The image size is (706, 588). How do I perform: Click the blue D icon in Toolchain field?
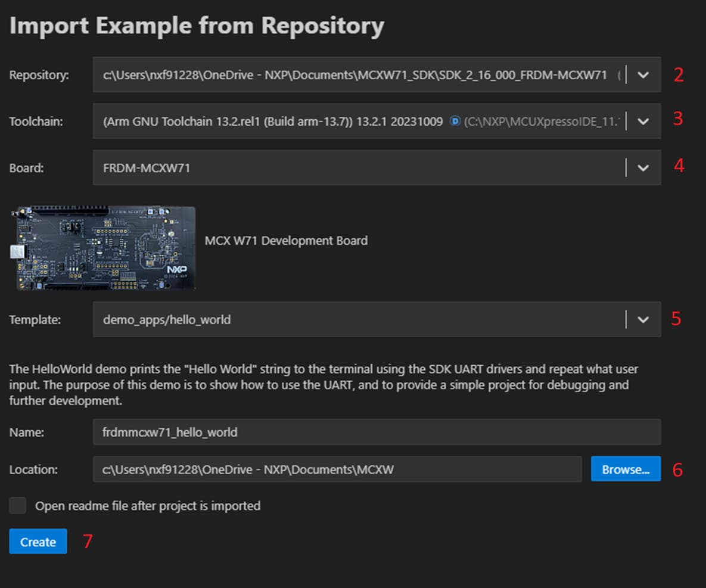[x=455, y=121]
